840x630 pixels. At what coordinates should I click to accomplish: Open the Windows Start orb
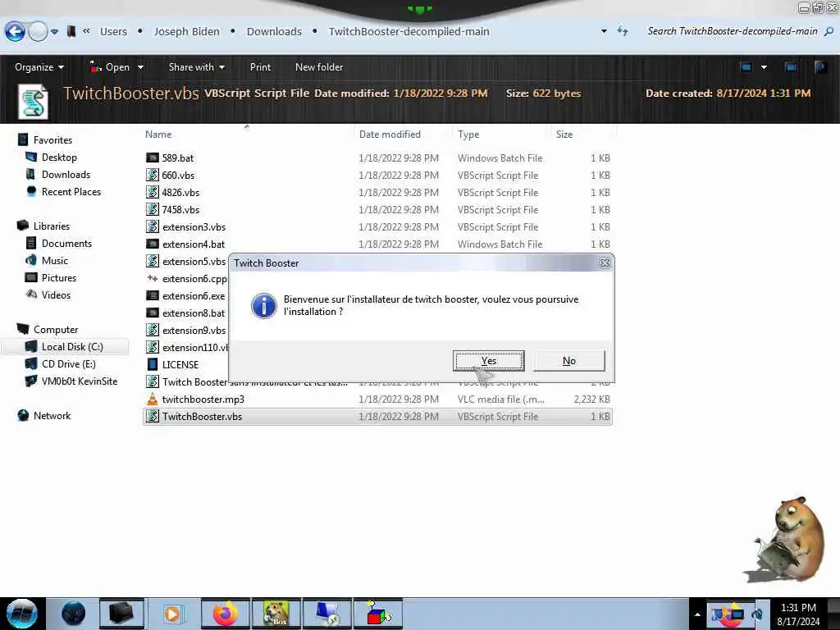coord(22,614)
